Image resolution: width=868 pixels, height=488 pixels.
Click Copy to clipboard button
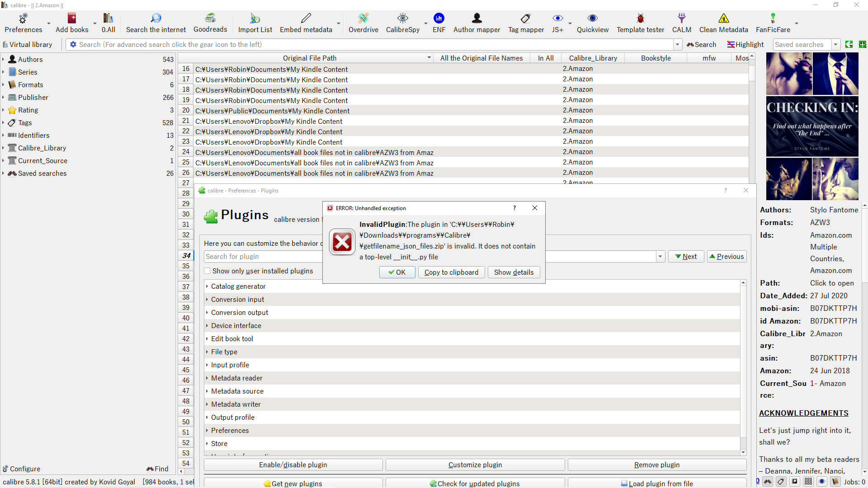point(451,272)
